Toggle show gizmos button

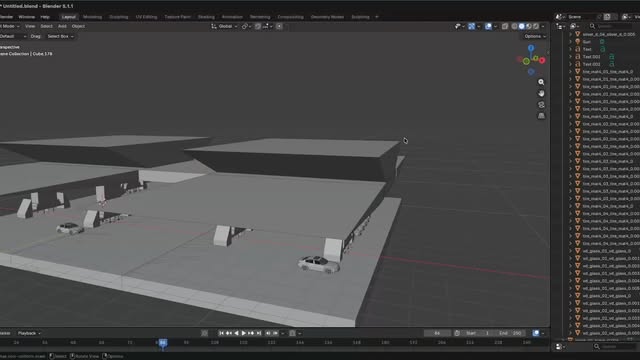[x=471, y=26]
